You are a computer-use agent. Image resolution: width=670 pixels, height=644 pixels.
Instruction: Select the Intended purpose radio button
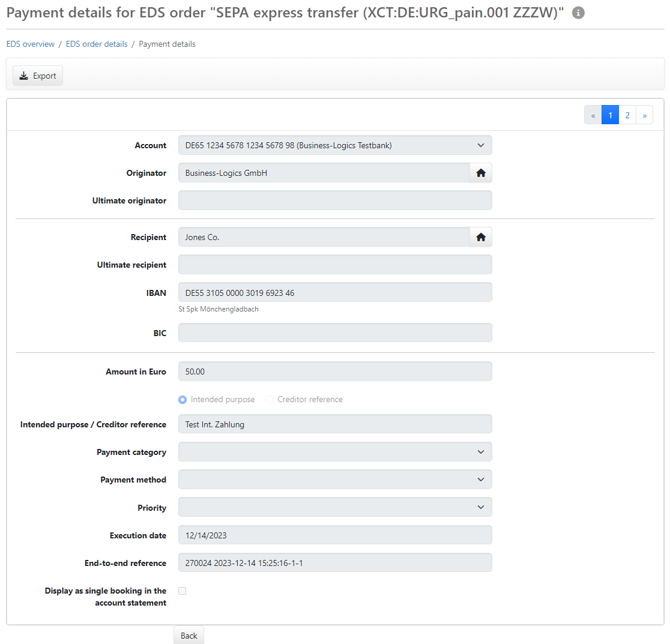pos(183,400)
